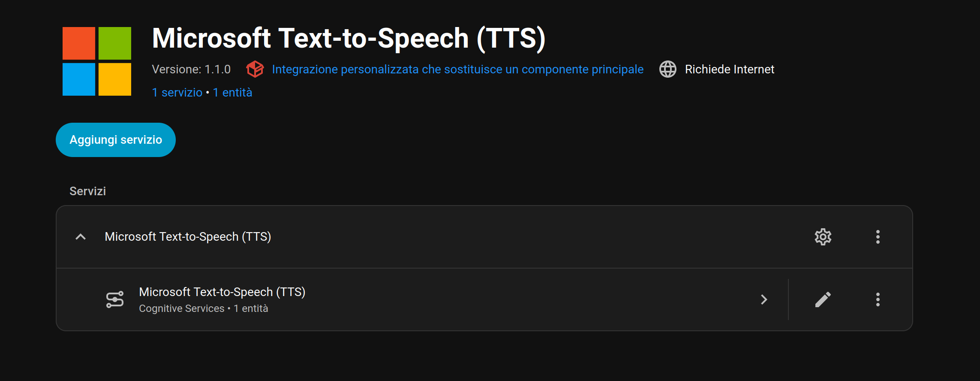Click the custom integration package box icon
Viewport: 980px width, 381px height.
coord(255,69)
